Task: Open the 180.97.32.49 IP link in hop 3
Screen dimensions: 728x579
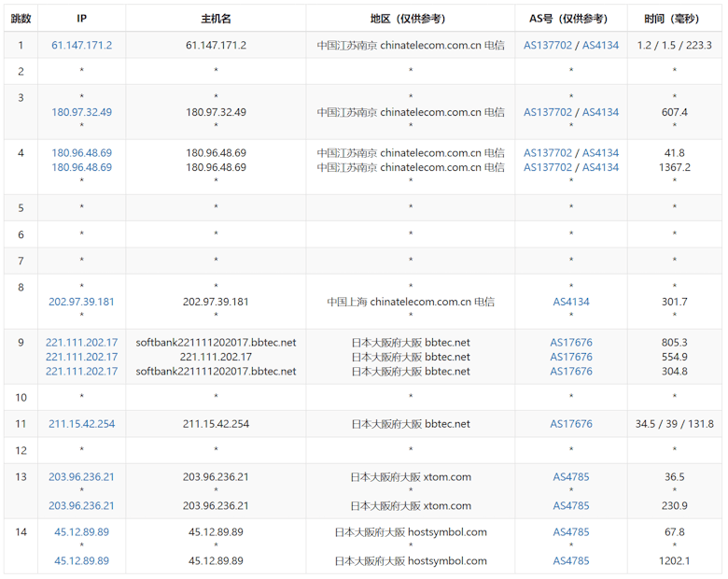Action: [82, 112]
